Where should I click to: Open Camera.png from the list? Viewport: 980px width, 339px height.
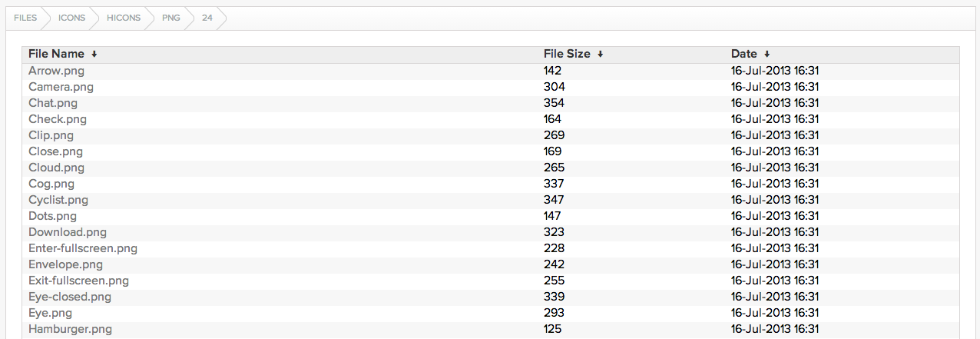click(61, 87)
